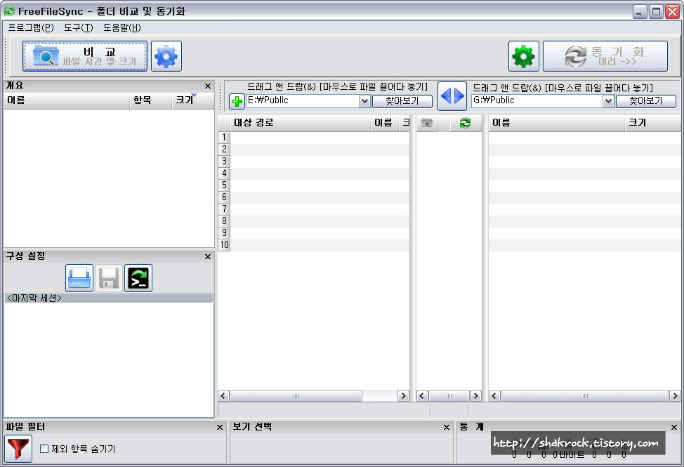Save as batch job terminal icon
The image size is (684, 467).
pyautogui.click(x=138, y=278)
